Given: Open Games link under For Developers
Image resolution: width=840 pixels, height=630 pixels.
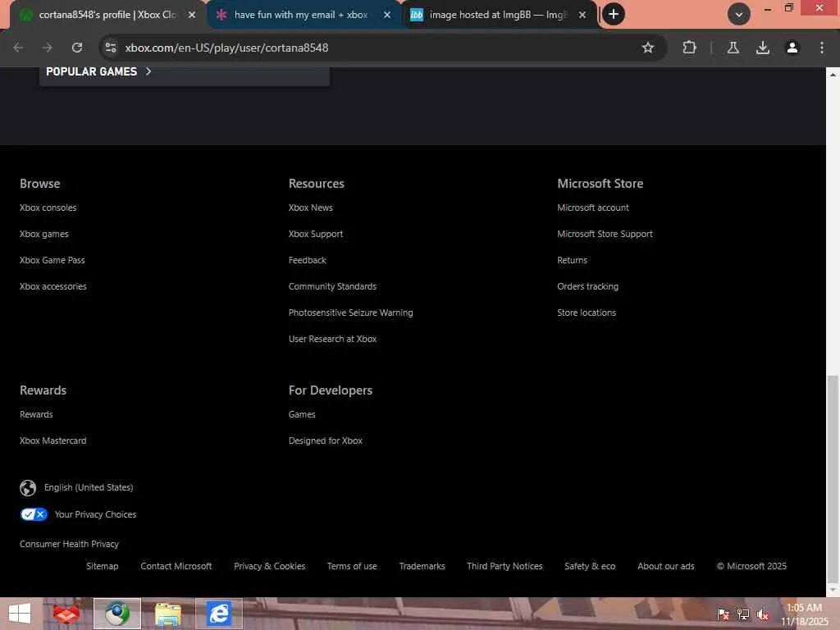Looking at the screenshot, I should click(x=302, y=414).
